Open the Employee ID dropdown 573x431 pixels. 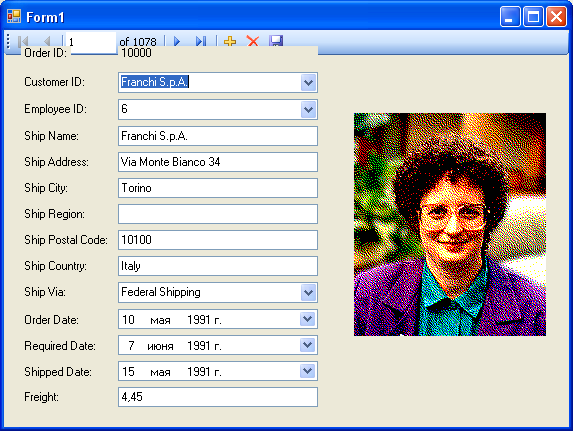[x=308, y=109]
